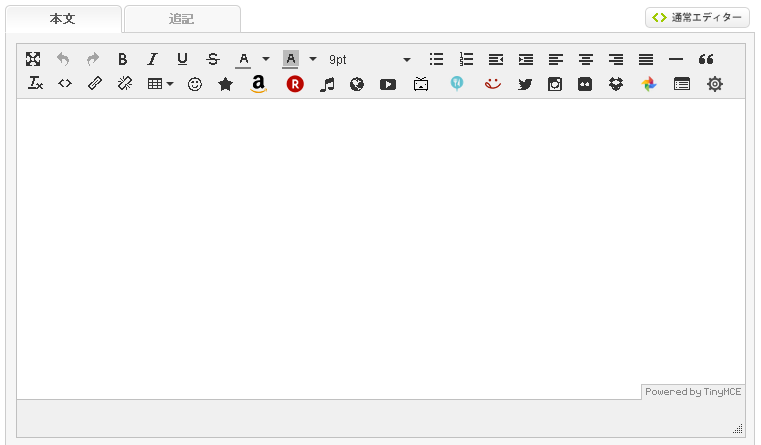Click the editor resize handle
The width and height of the screenshot is (761, 445).
click(738, 428)
